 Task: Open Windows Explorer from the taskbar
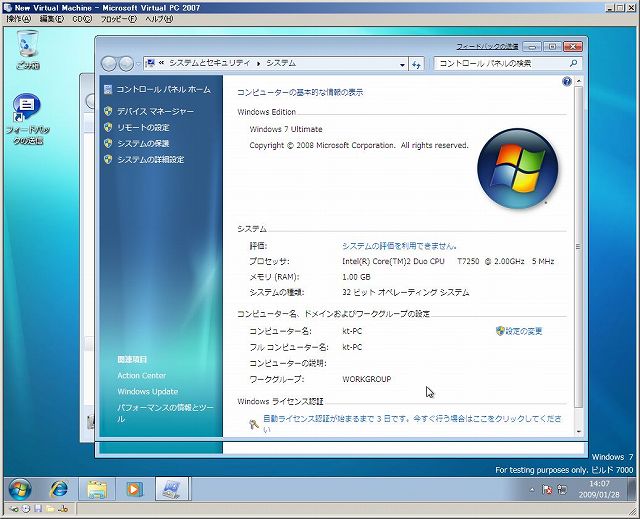click(97, 489)
